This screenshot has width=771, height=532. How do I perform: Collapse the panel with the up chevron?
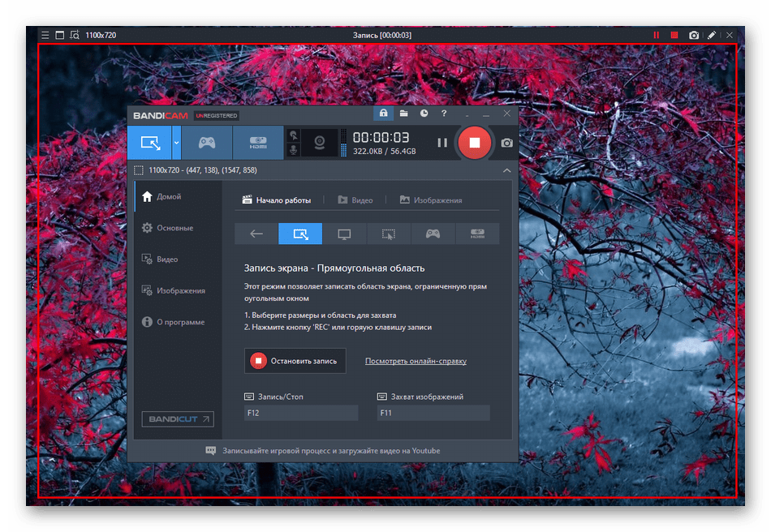click(507, 170)
